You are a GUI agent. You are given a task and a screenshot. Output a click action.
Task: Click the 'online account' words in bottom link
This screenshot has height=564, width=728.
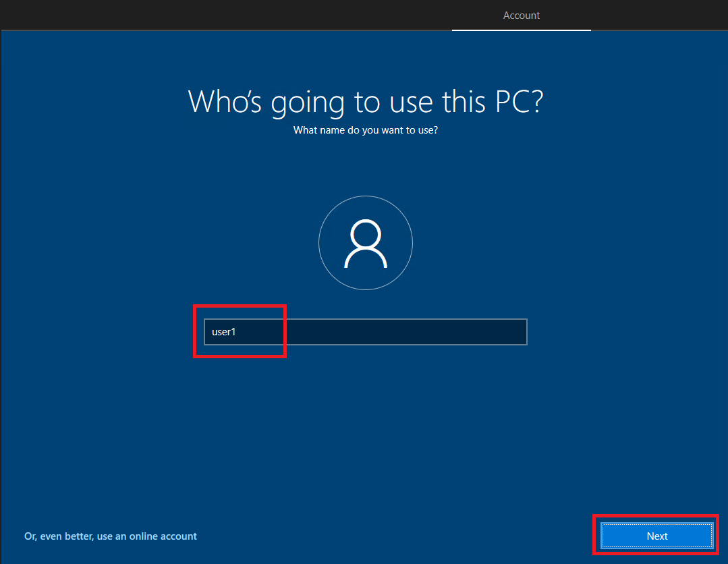(161, 536)
